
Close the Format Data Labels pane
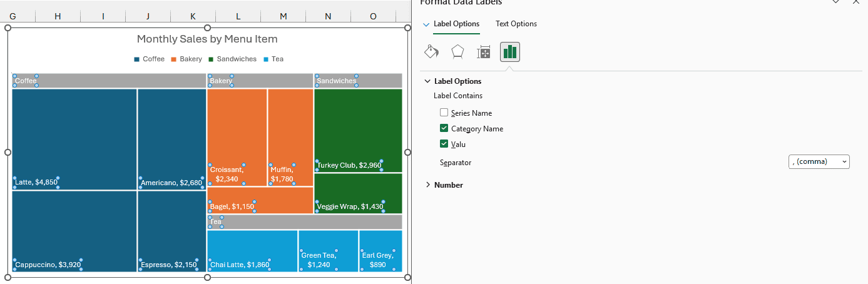[x=855, y=3]
